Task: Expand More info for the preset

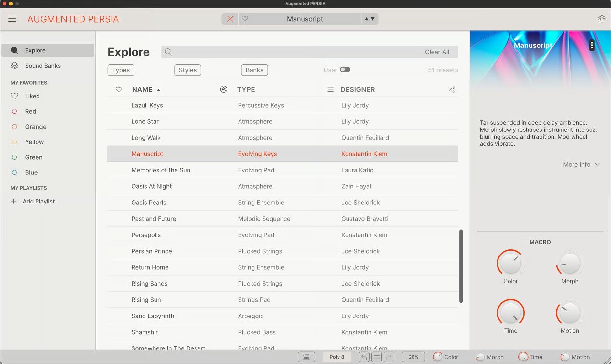Action: (x=581, y=164)
